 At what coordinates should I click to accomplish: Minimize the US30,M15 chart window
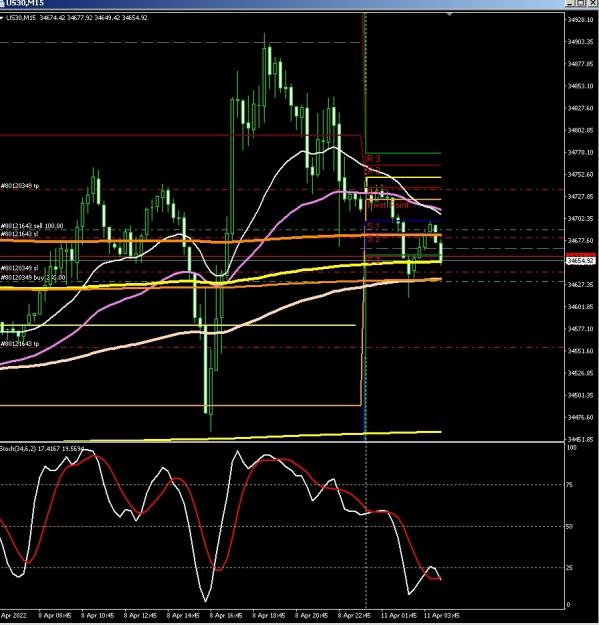pyautogui.click(x=571, y=3)
